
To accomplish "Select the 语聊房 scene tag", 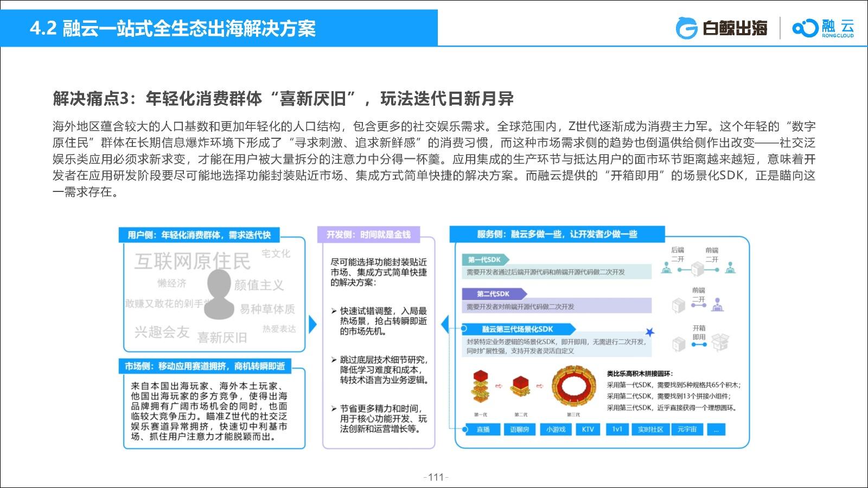I will pos(519,429).
